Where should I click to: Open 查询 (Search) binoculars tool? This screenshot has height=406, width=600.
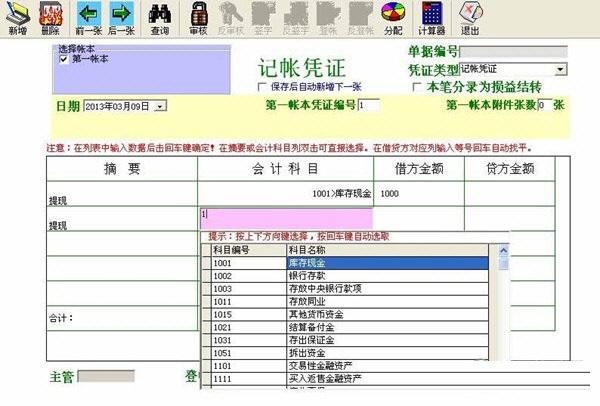click(x=159, y=17)
